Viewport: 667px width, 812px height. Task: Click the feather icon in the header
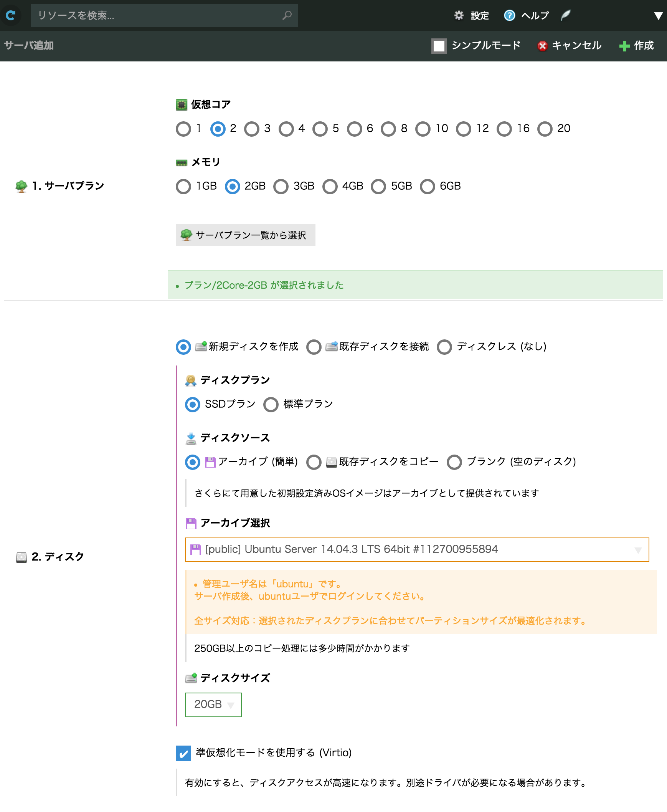point(566,15)
